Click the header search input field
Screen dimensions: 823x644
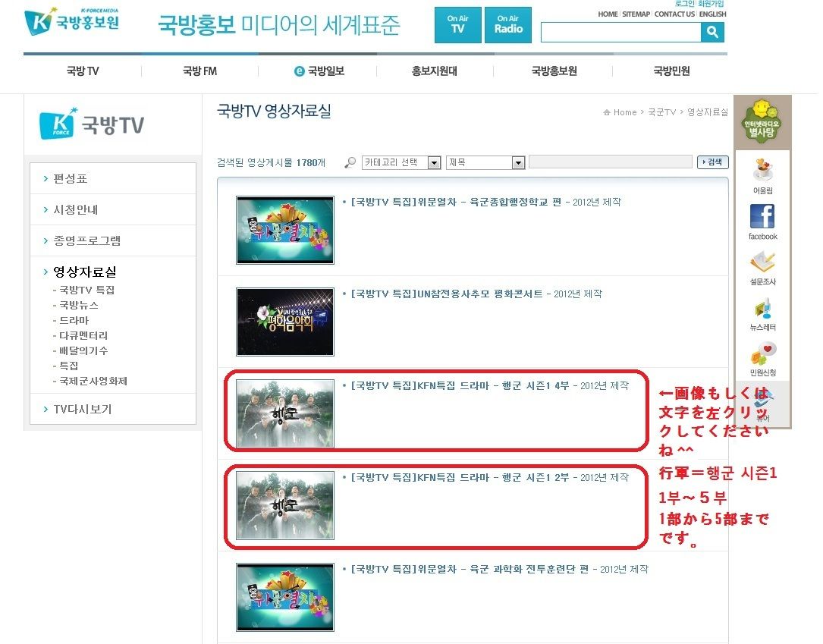click(621, 32)
